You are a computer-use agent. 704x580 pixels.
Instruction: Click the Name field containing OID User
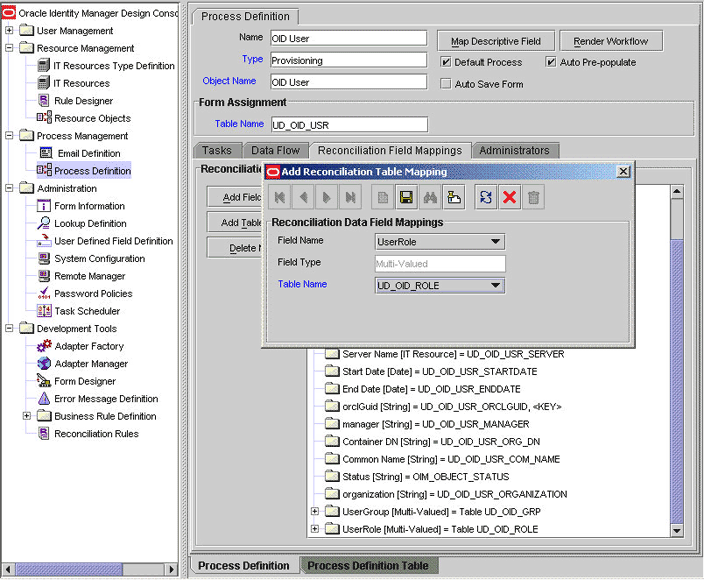point(348,39)
